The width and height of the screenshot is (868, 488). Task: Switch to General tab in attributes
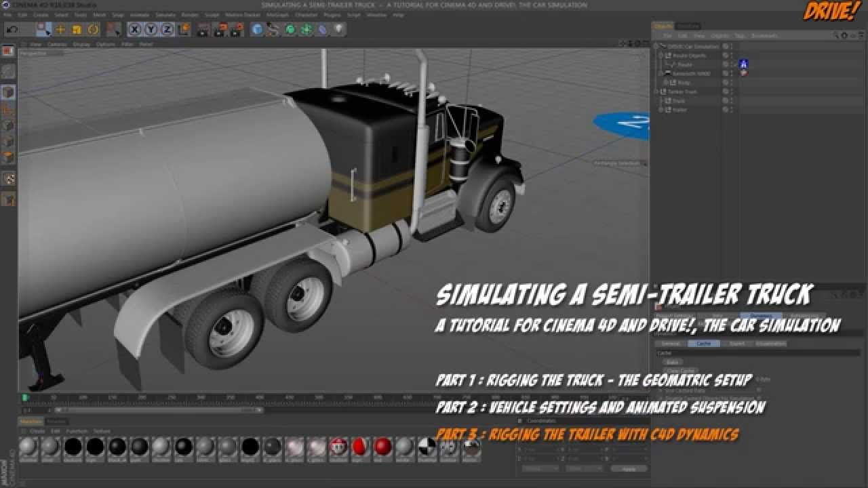[x=670, y=344]
